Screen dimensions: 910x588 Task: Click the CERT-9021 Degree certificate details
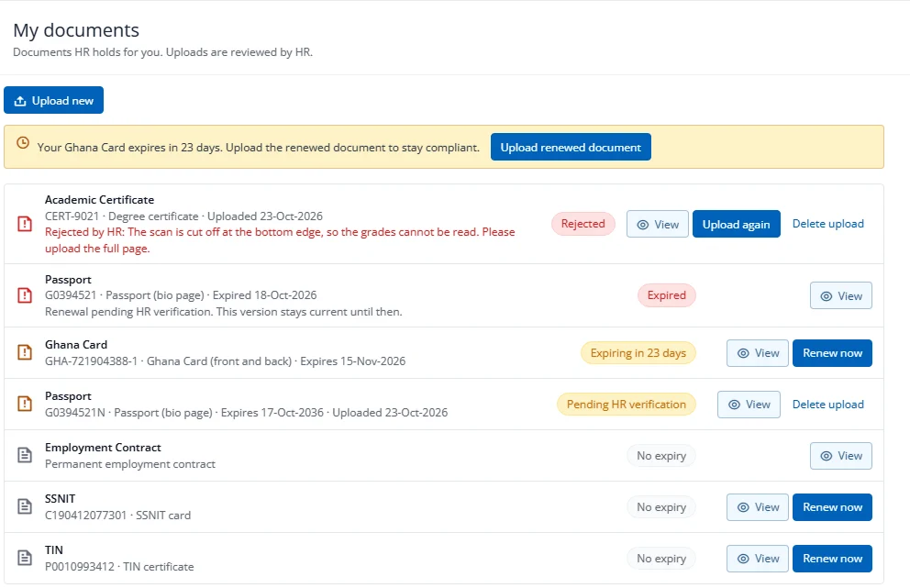point(183,216)
